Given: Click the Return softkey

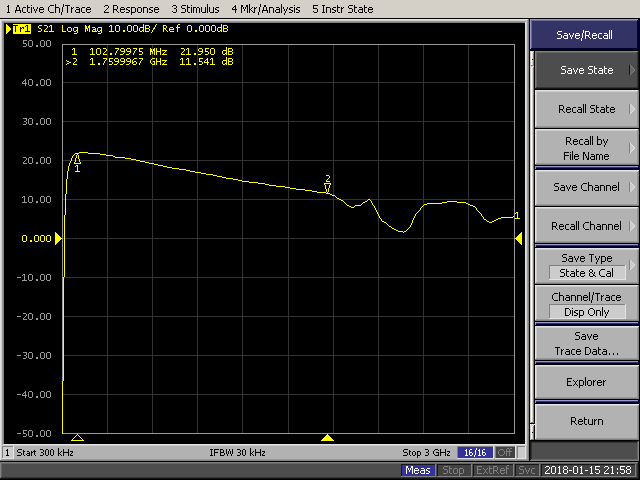Looking at the screenshot, I should coord(587,421).
